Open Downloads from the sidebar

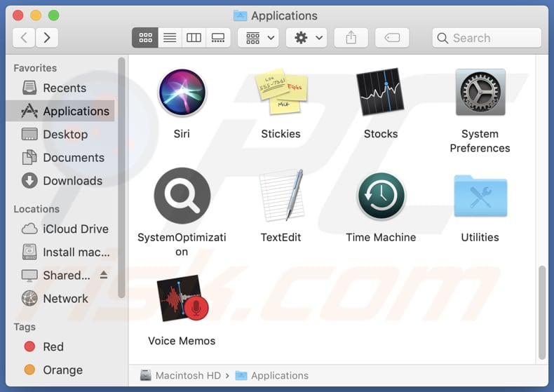pyautogui.click(x=60, y=181)
